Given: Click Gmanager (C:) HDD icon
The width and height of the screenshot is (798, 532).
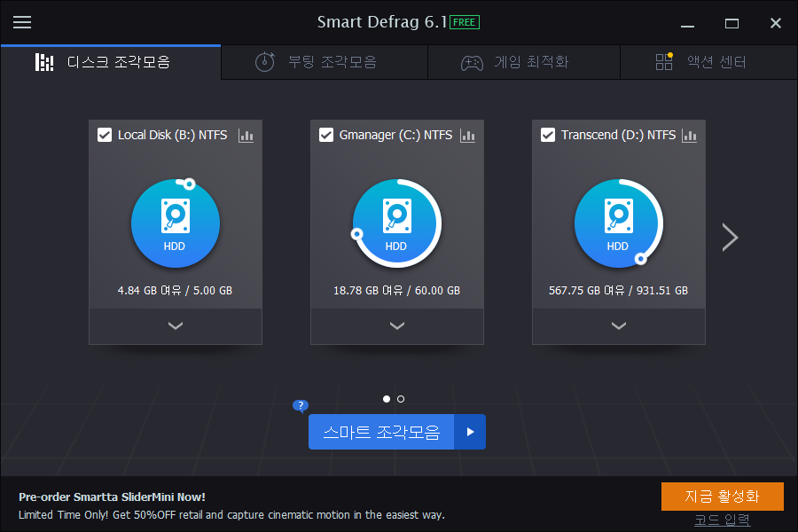Looking at the screenshot, I should click(397, 223).
